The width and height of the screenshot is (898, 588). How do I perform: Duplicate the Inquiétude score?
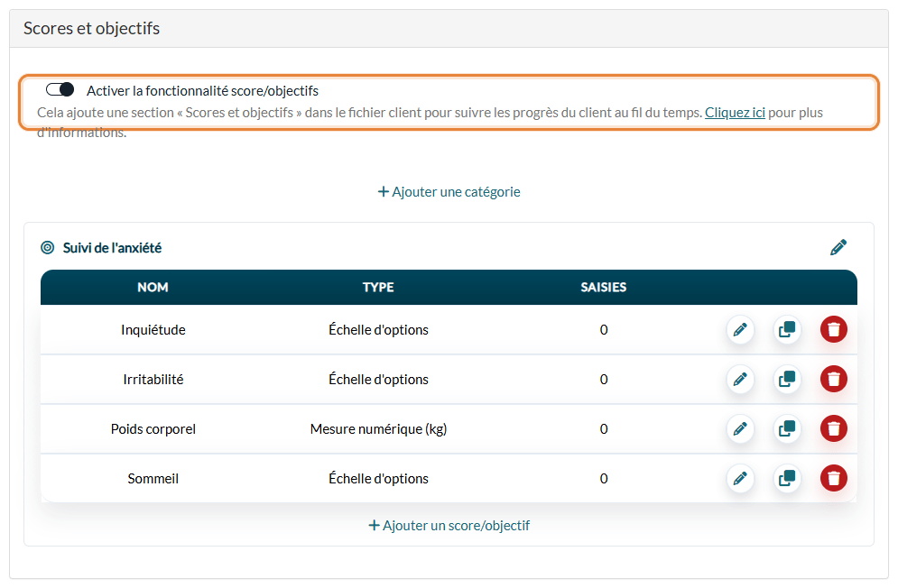point(787,330)
